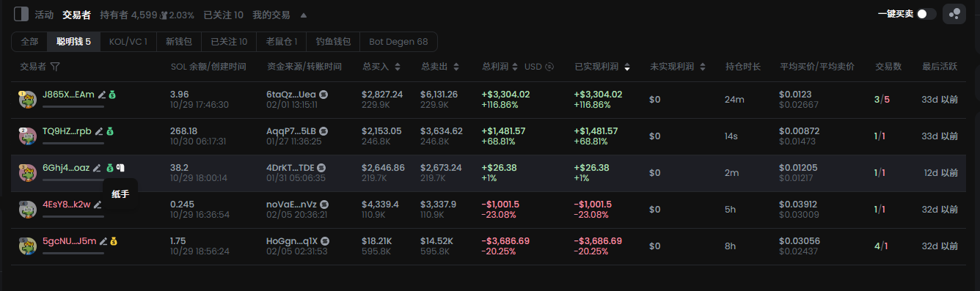The width and height of the screenshot is (980, 291).
Task: Click the $18.21K total buy value
Action: coord(376,241)
